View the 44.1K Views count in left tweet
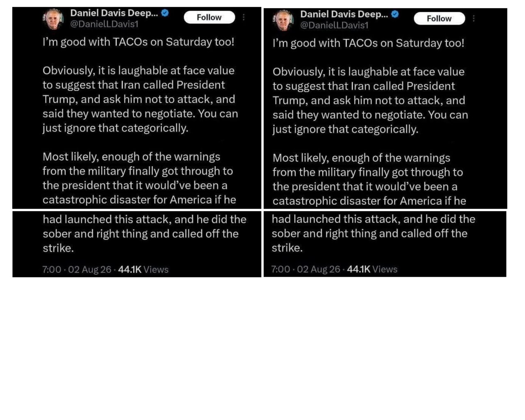Screen dimensions: 525x420 click(x=143, y=269)
